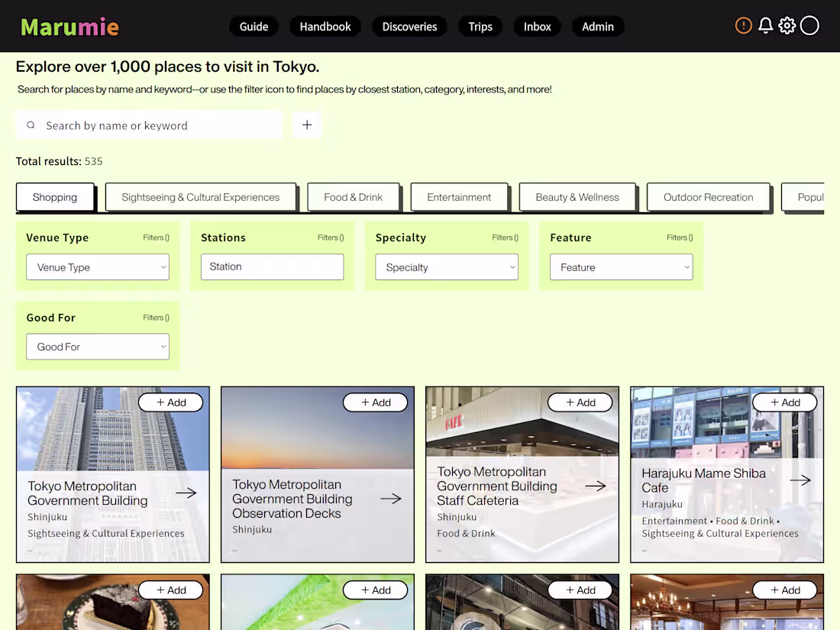Select the Shopping category tab
Screen dimensions: 840x630
[55, 197]
